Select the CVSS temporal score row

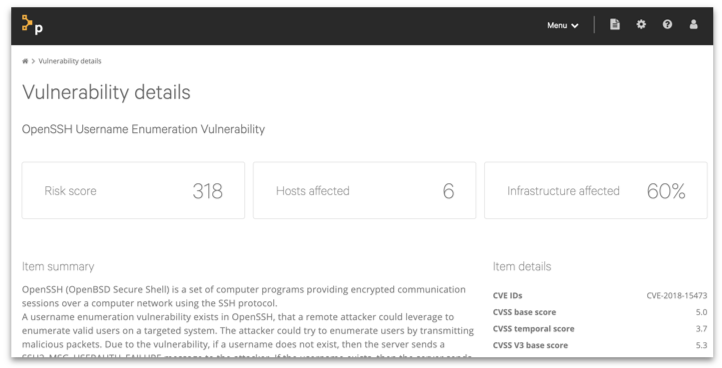click(600, 329)
